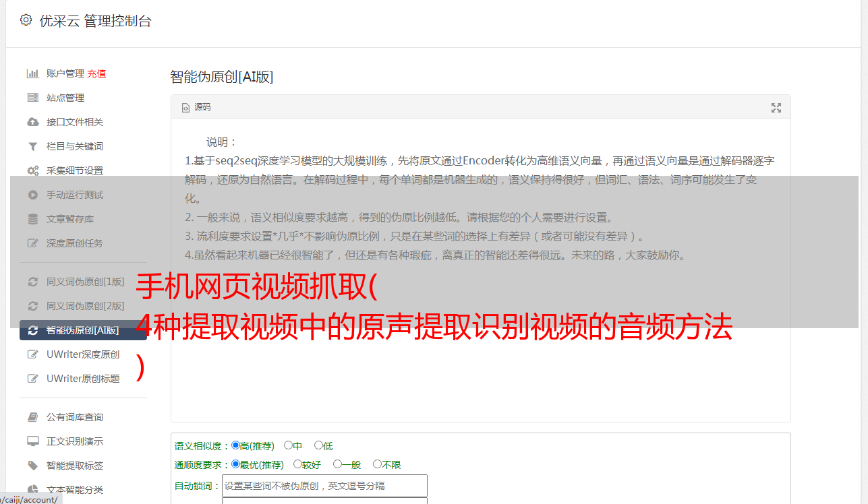Open the UWriter深度原创 menu item
This screenshot has width=868, height=504.
tap(83, 354)
